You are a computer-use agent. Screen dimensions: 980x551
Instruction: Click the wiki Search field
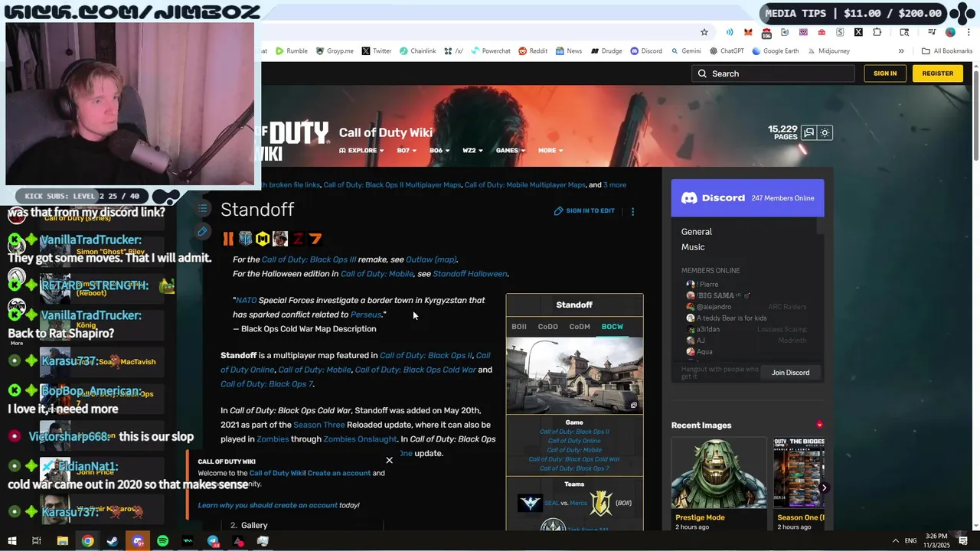point(773,73)
